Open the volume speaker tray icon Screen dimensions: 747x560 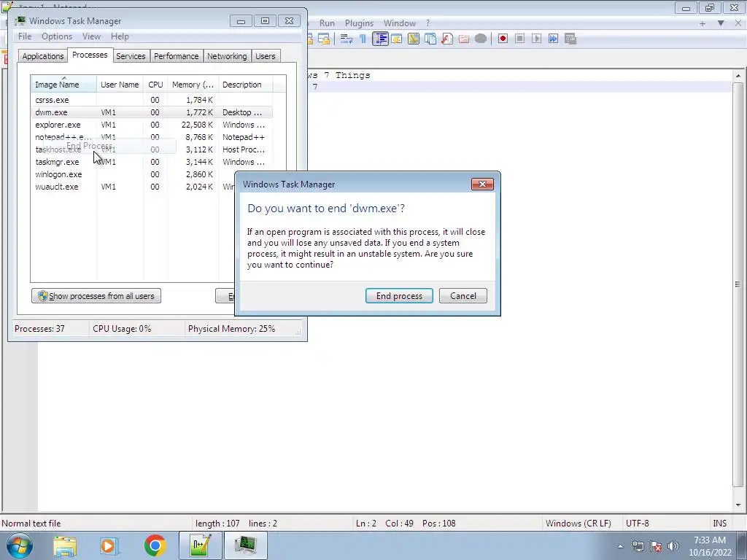[673, 546]
